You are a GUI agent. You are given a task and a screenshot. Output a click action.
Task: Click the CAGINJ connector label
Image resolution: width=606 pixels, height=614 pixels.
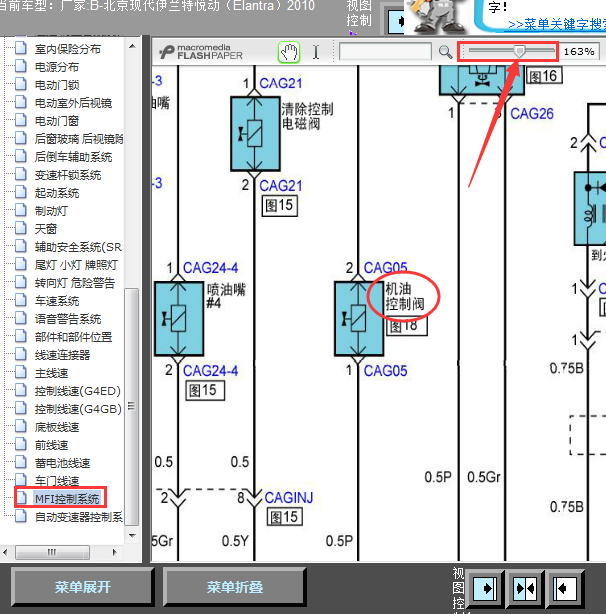point(289,498)
